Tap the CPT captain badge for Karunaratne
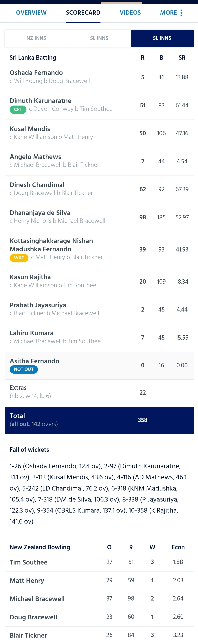 [x=18, y=109]
